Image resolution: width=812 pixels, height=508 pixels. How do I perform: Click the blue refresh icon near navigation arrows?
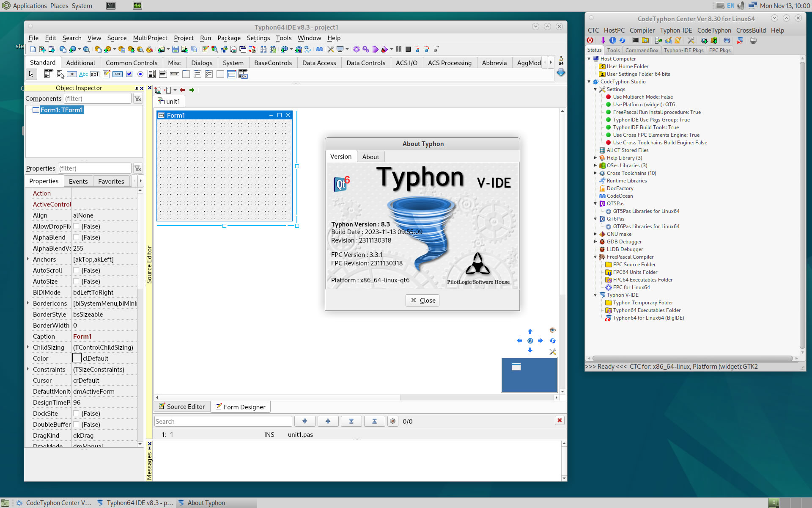[x=552, y=340]
